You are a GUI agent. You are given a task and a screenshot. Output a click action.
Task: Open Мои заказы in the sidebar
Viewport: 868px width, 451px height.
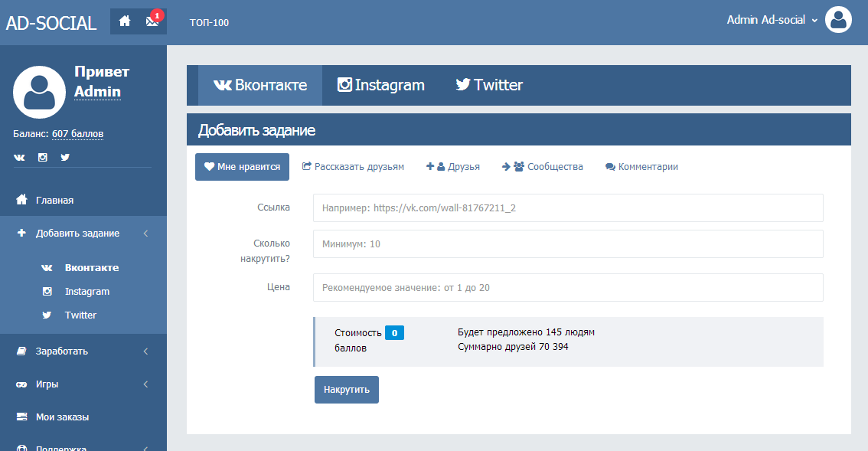coord(83,417)
